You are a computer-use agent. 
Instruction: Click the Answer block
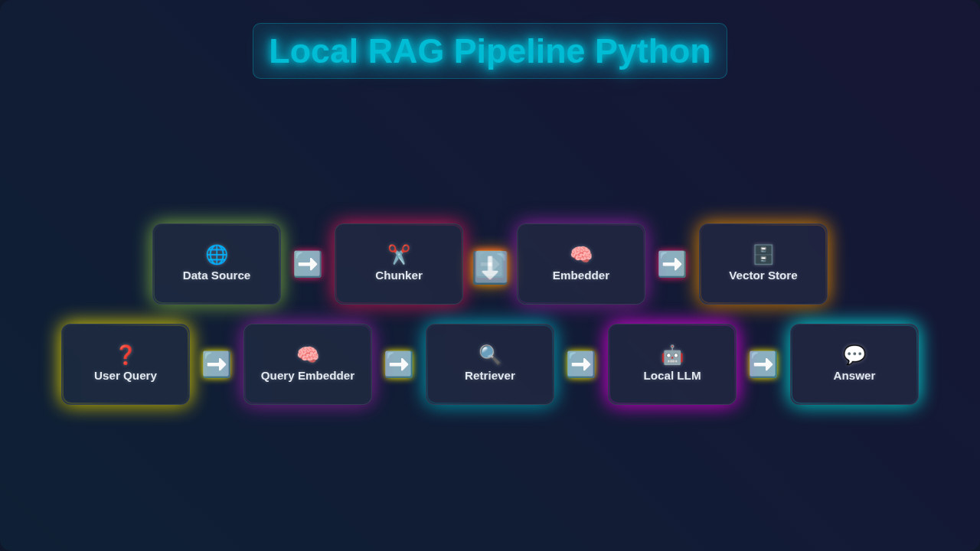pos(854,364)
